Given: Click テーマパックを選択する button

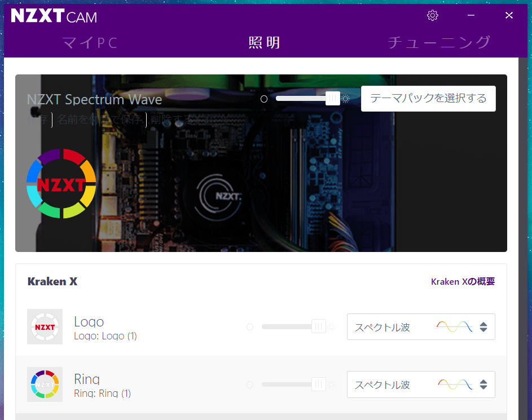Looking at the screenshot, I should coord(428,98).
